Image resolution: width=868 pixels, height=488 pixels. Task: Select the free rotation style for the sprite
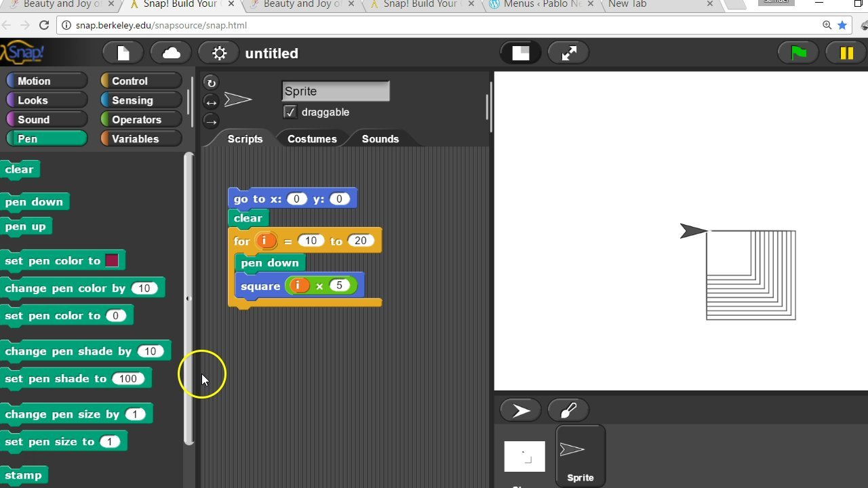point(211,82)
